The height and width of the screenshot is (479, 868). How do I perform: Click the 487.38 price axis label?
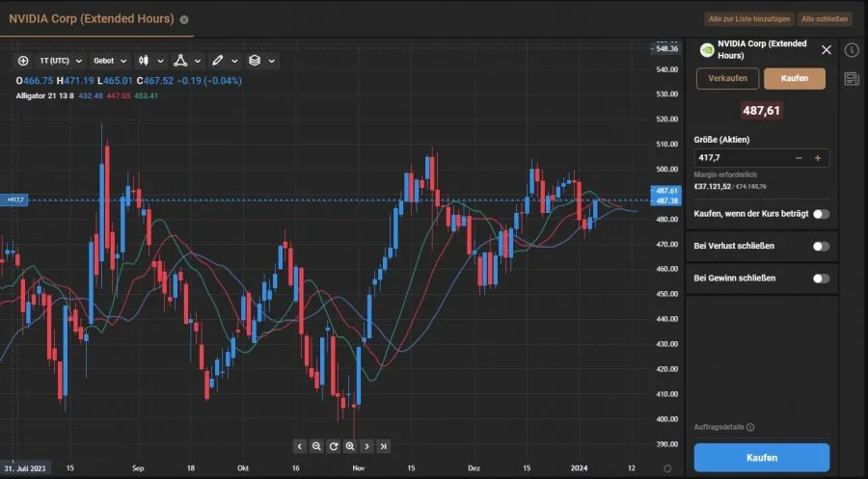click(x=665, y=200)
